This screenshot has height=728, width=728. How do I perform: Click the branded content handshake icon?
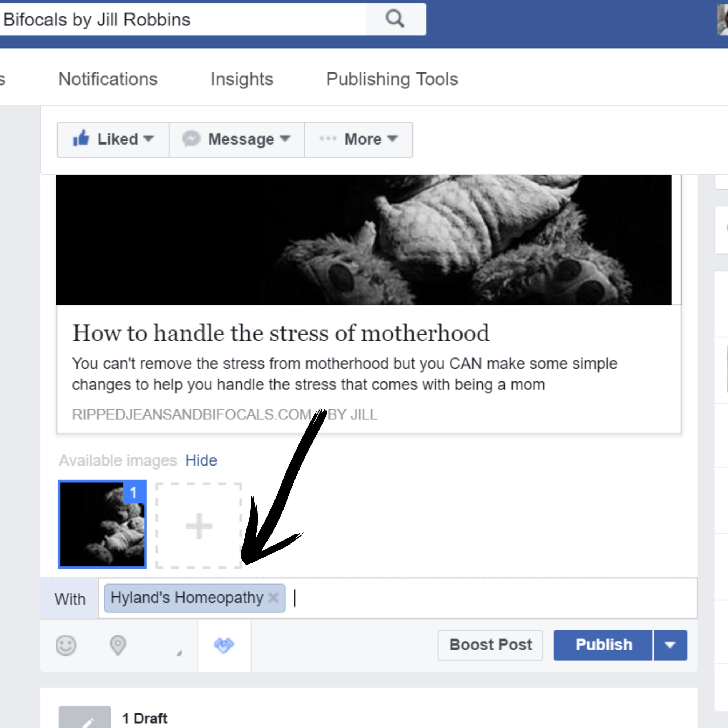coord(224,645)
